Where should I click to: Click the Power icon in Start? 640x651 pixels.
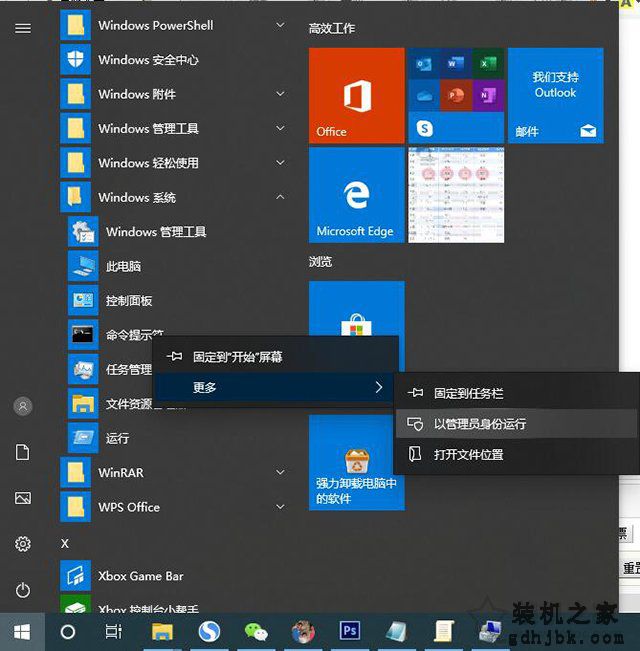click(23, 590)
